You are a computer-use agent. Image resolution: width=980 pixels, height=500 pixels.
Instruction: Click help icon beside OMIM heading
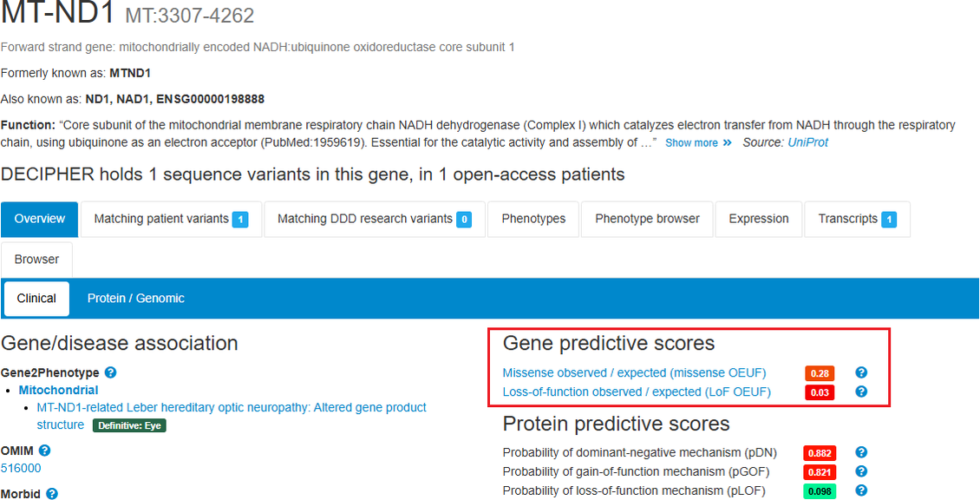44,451
